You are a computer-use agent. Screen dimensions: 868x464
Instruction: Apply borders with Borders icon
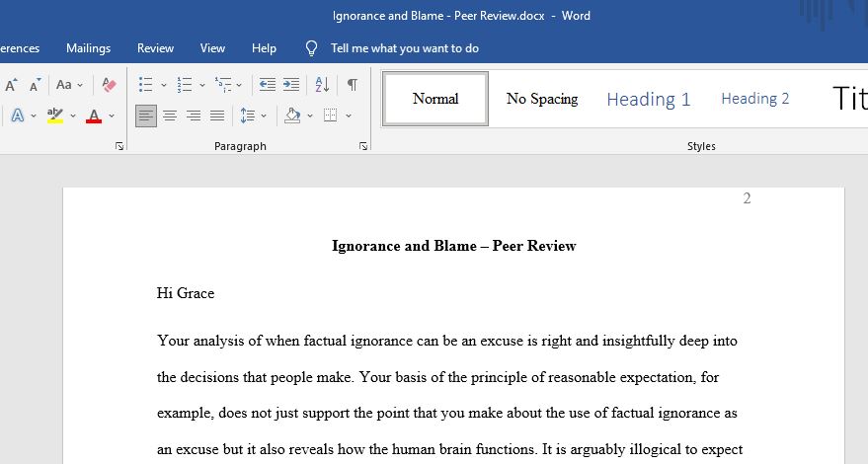pyautogui.click(x=331, y=116)
